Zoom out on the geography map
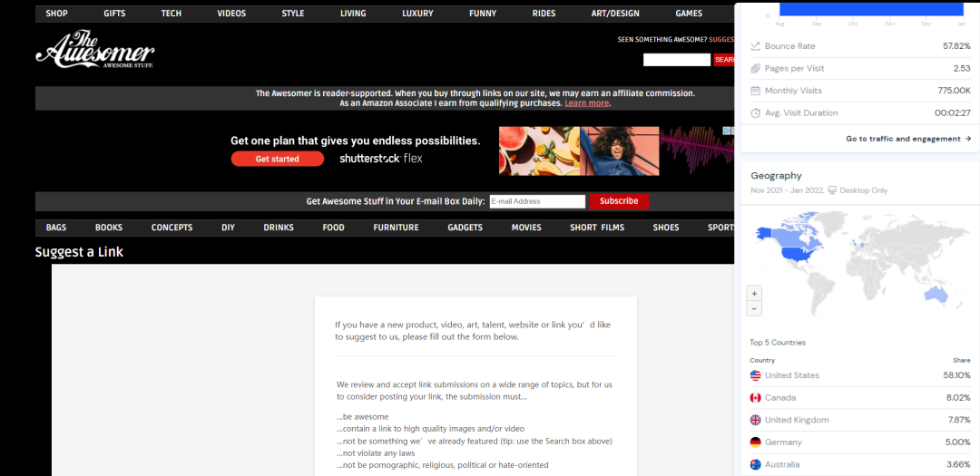The image size is (980, 476). pos(754,308)
